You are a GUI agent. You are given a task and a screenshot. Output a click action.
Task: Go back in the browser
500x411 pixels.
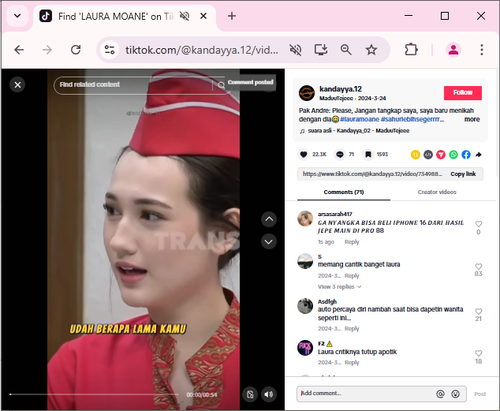[x=19, y=50]
